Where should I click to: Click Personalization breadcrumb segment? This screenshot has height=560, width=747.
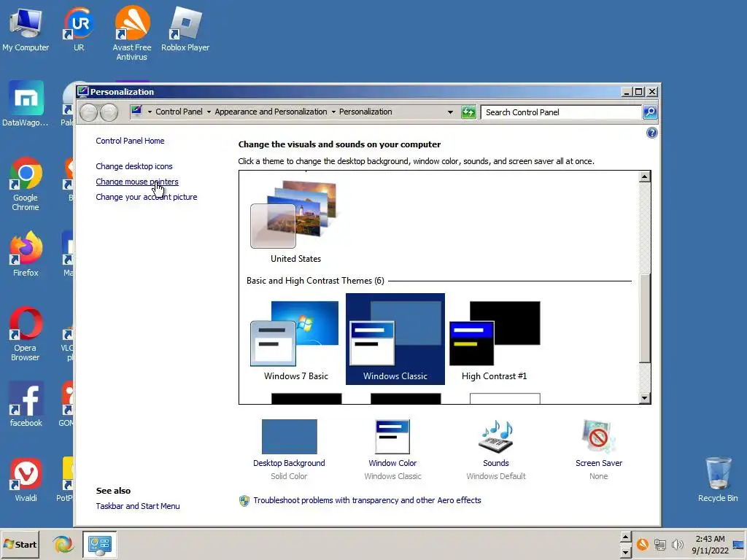pyautogui.click(x=365, y=112)
